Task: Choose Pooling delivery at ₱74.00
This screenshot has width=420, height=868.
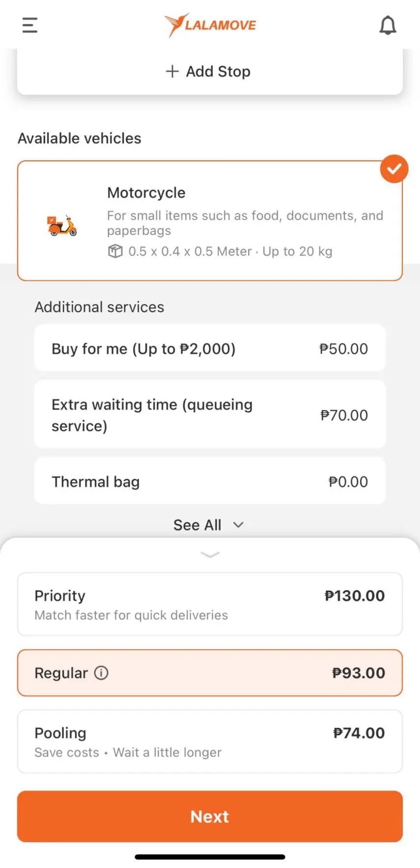Action: coord(210,742)
